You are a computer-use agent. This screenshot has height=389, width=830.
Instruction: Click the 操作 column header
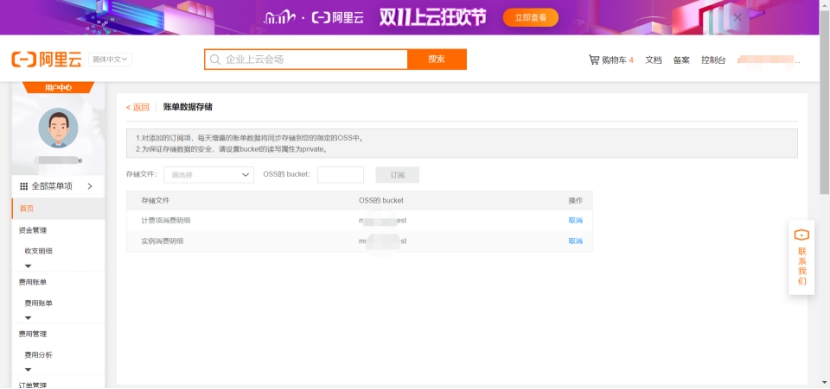click(575, 201)
